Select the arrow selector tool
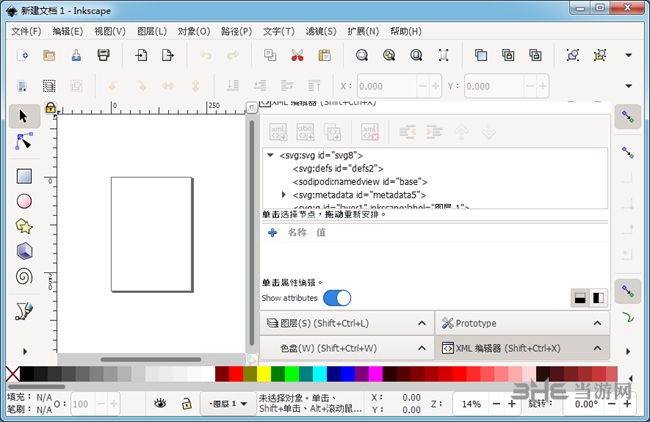This screenshot has width=650, height=422. 24,116
